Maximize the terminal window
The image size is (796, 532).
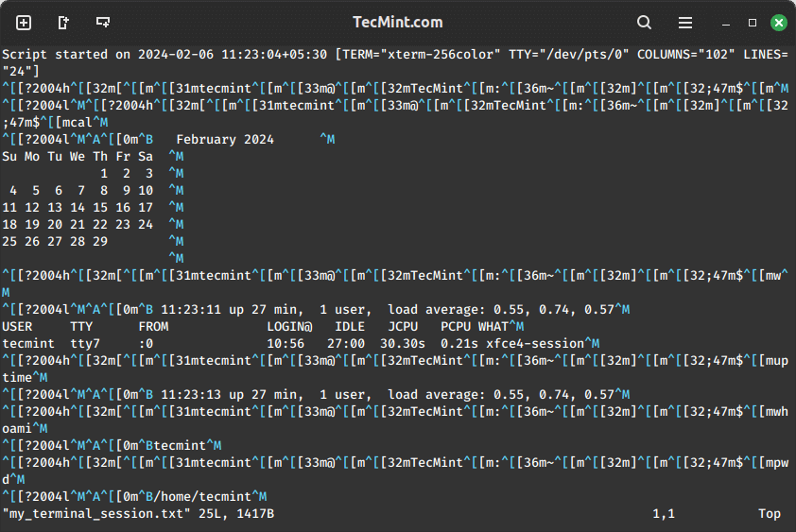753,22
